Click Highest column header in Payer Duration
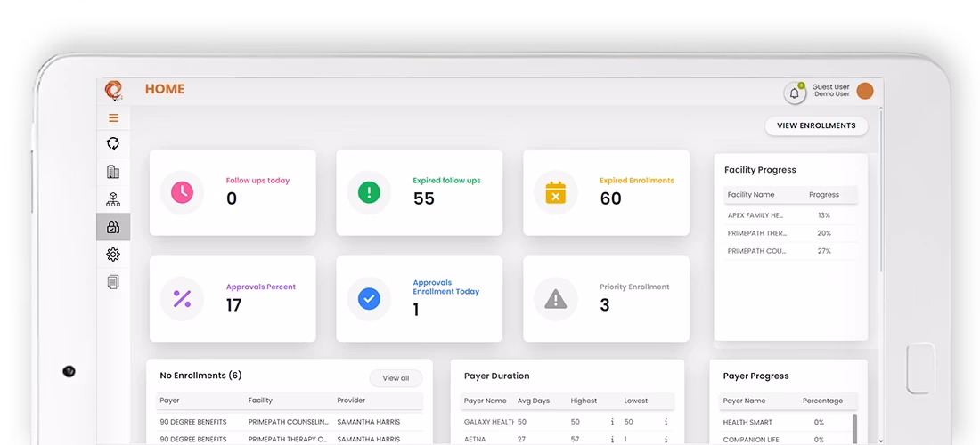Image resolution: width=980 pixels, height=445 pixels. pyautogui.click(x=584, y=400)
